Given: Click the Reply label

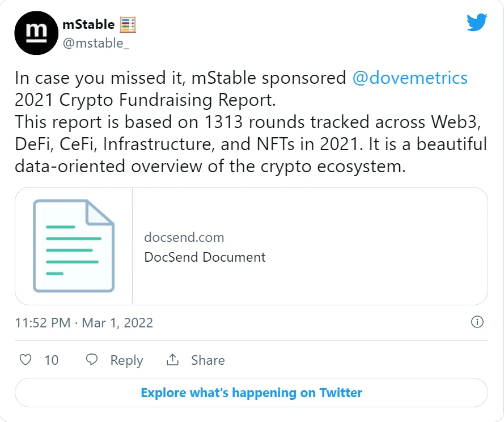Looking at the screenshot, I should point(126,360).
